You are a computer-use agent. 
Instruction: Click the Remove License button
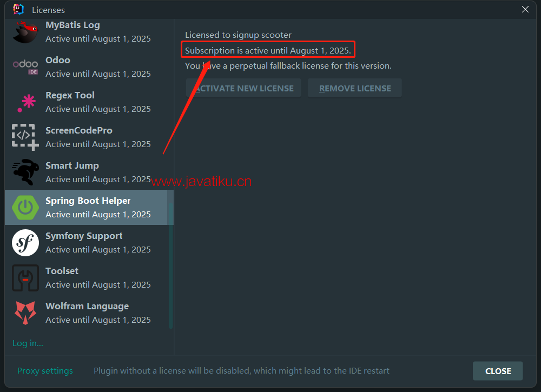(x=355, y=88)
